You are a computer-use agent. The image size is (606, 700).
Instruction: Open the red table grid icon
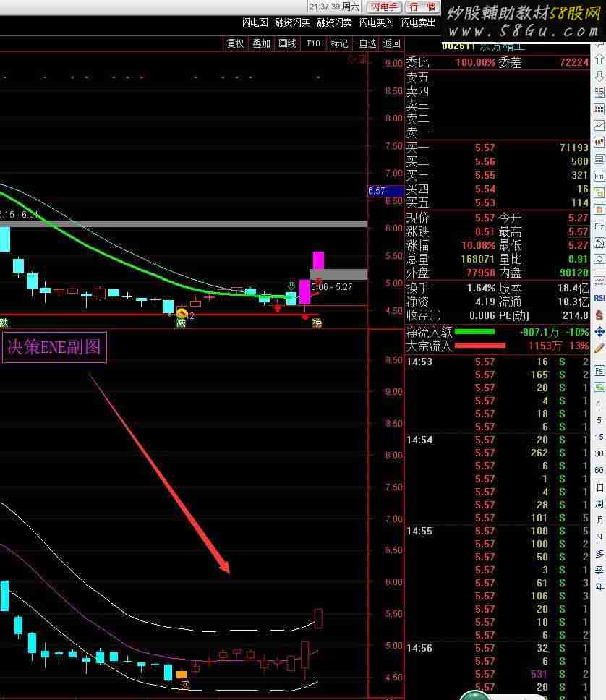pos(599,109)
